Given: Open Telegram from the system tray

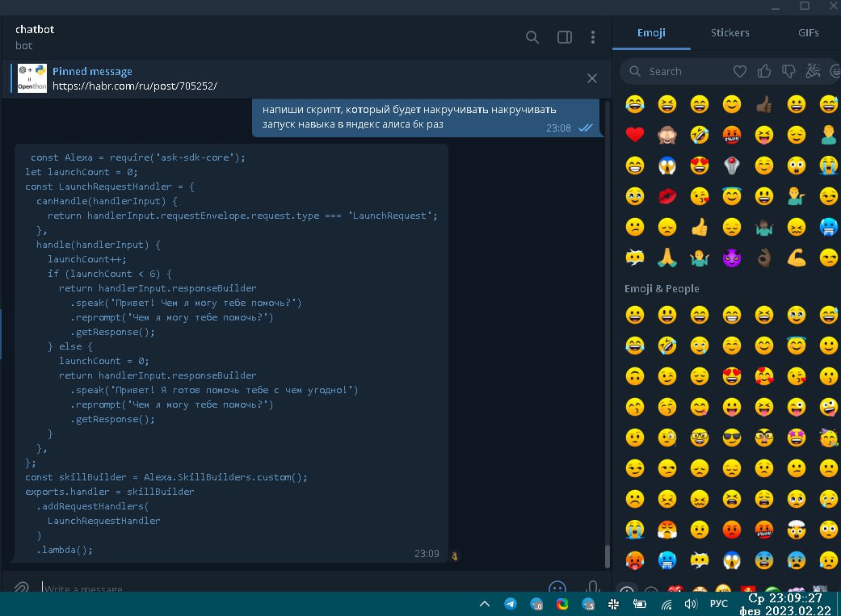Looking at the screenshot, I should (x=510, y=604).
